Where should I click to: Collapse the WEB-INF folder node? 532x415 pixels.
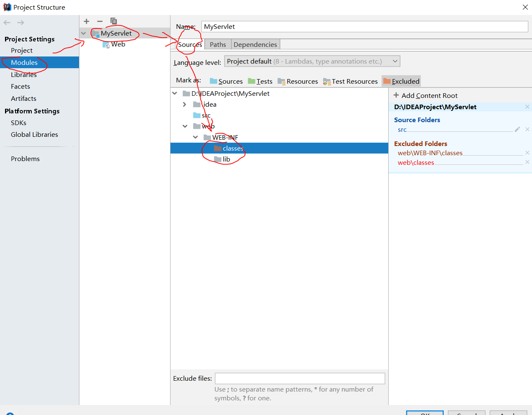coord(195,137)
